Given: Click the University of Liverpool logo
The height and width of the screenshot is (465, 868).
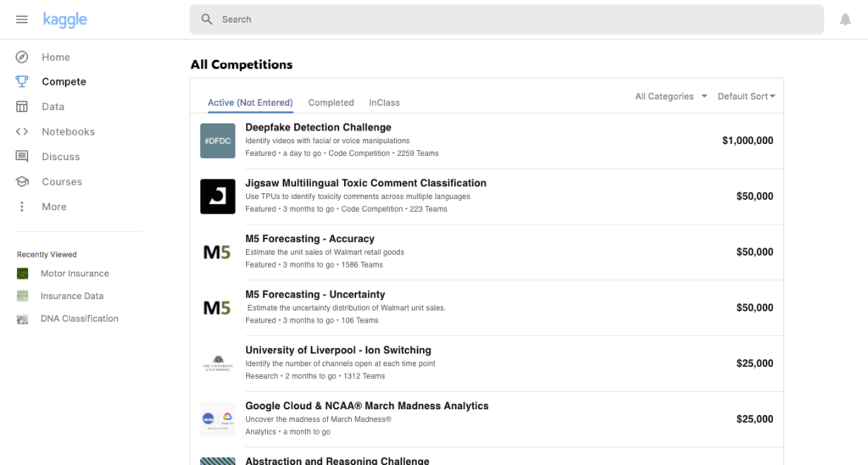Looking at the screenshot, I should pos(218,364).
